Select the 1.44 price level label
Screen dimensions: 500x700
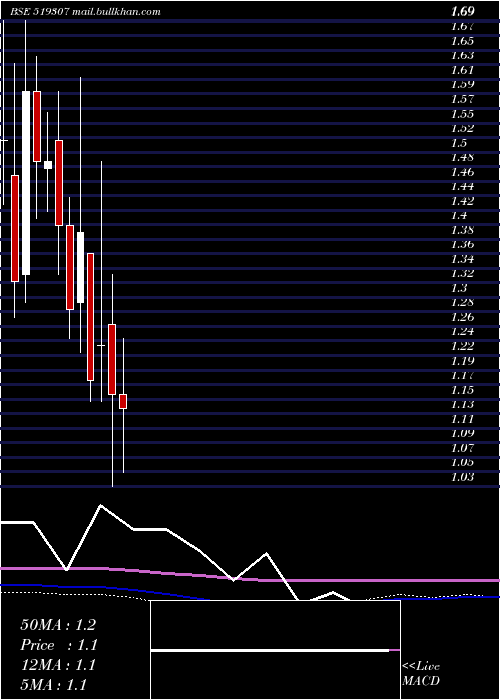(462, 186)
